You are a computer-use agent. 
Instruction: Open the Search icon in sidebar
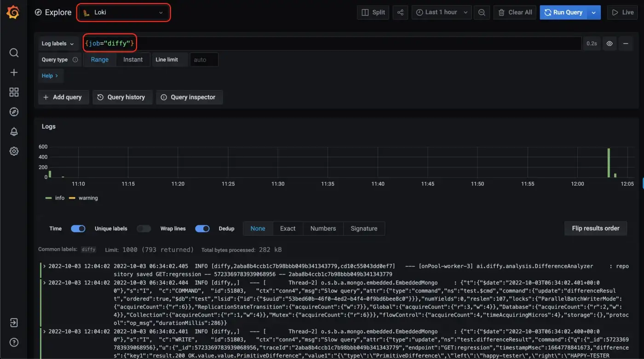pyautogui.click(x=14, y=53)
